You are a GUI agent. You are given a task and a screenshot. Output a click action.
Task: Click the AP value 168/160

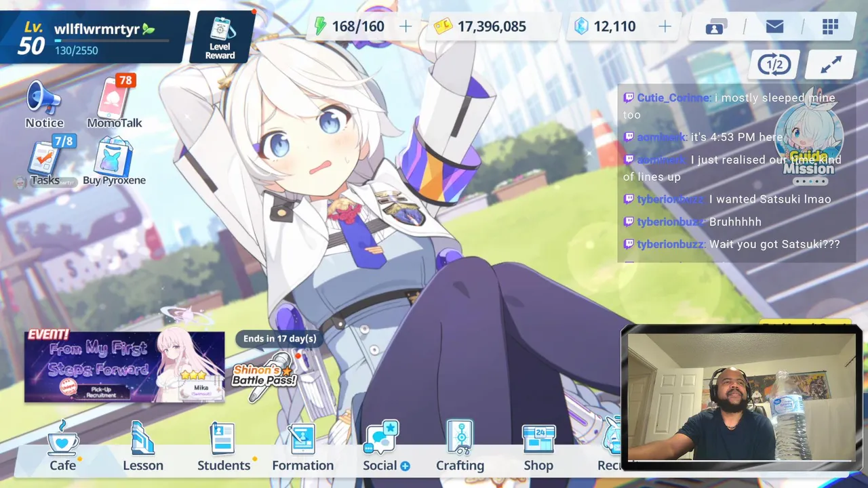pos(358,27)
